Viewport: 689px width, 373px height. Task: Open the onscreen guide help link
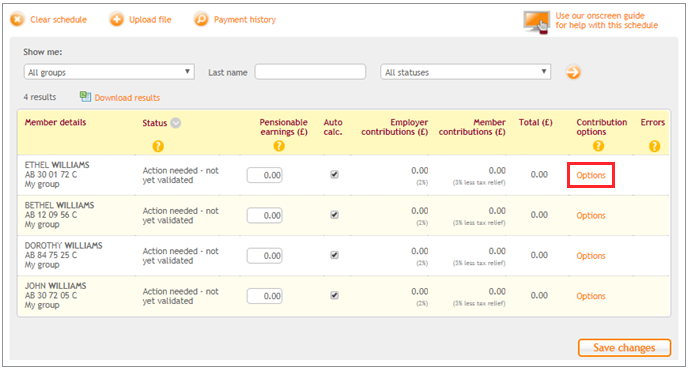coord(606,21)
